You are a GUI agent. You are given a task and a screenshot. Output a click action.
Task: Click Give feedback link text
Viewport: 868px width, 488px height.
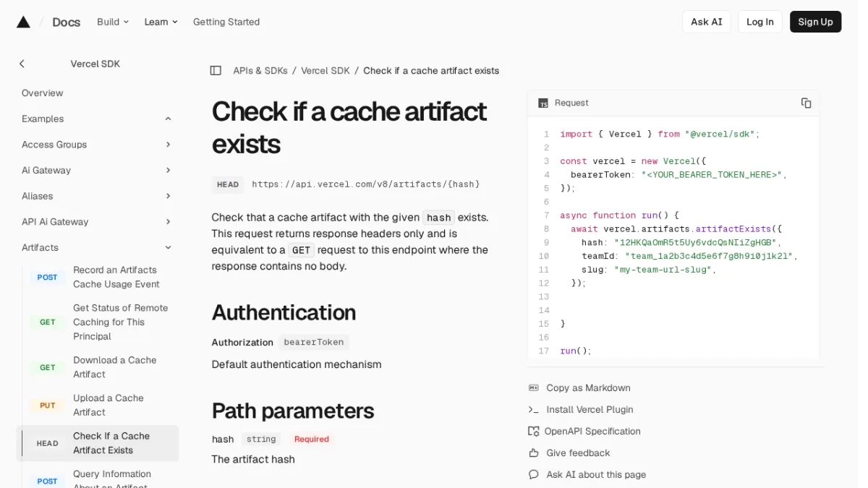click(578, 453)
